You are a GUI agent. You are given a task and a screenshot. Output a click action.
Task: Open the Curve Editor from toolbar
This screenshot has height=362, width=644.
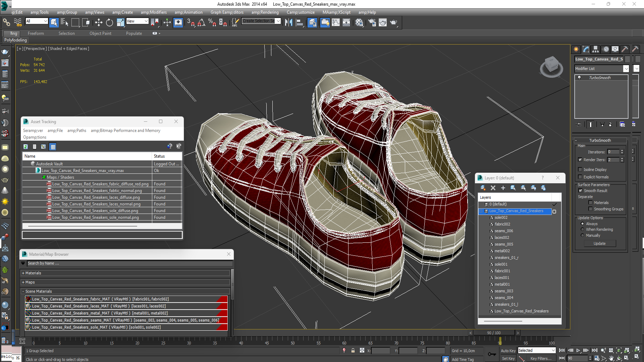click(x=336, y=22)
